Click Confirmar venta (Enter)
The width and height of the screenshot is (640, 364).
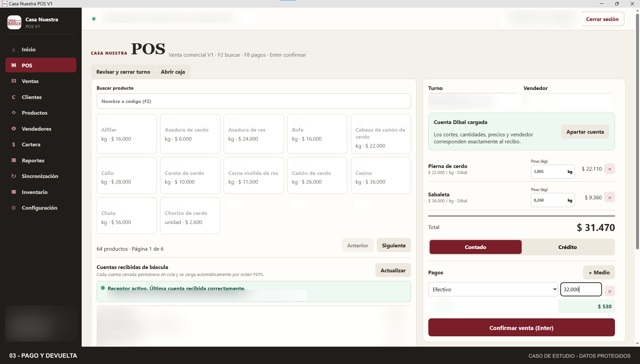(x=521, y=328)
